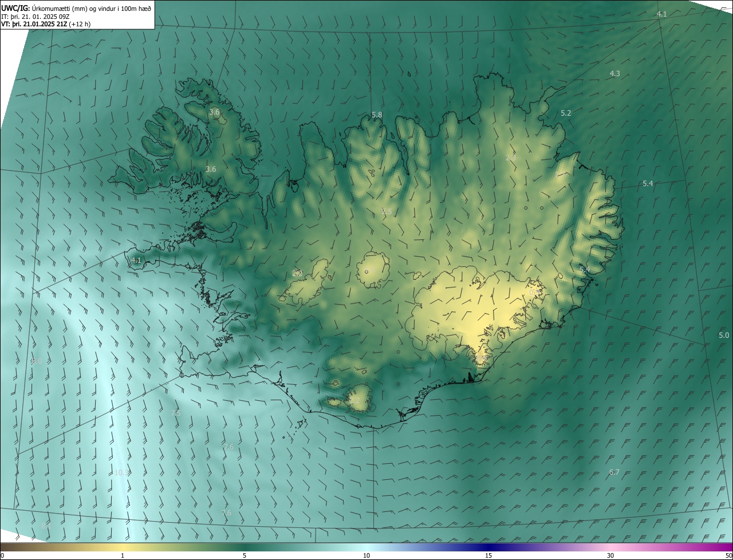Click the legend tick label 0
This screenshot has height=560, width=733.
click(x=2, y=555)
